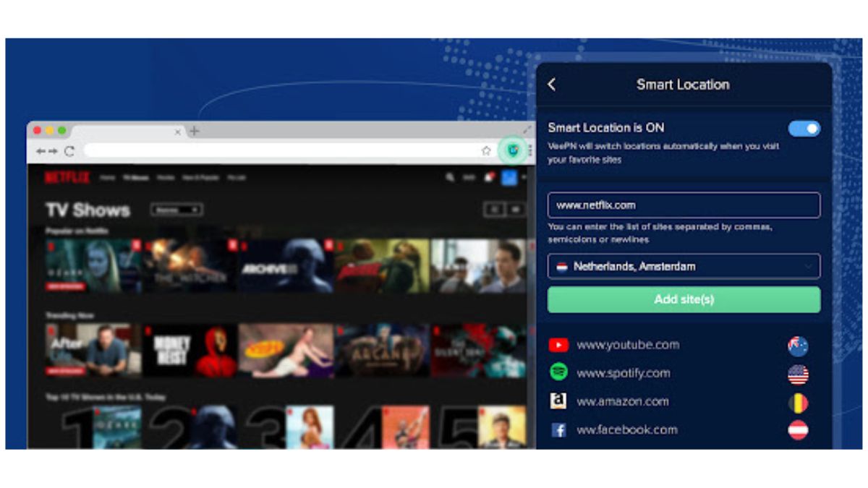Open the browser three-dot menu
Screen dimensions: 868x488
click(529, 150)
